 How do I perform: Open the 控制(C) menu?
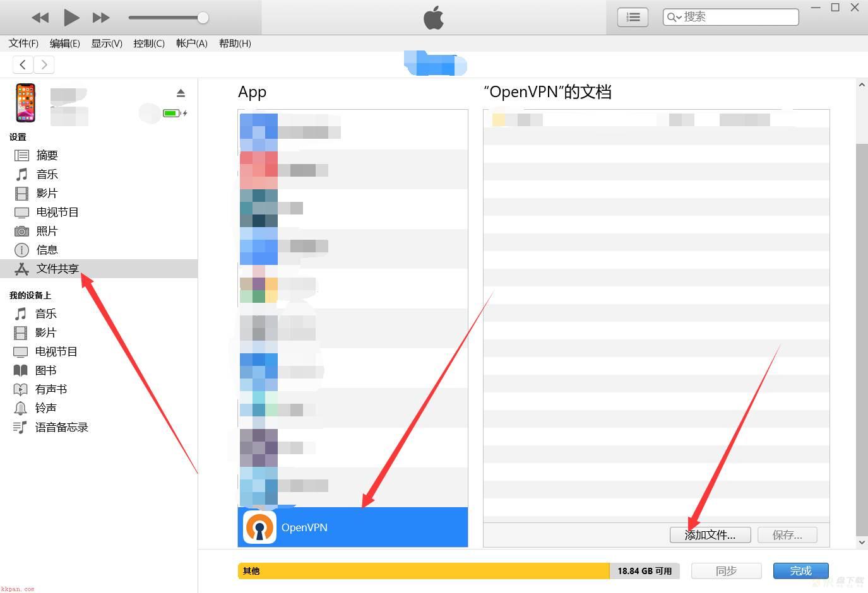pos(149,43)
